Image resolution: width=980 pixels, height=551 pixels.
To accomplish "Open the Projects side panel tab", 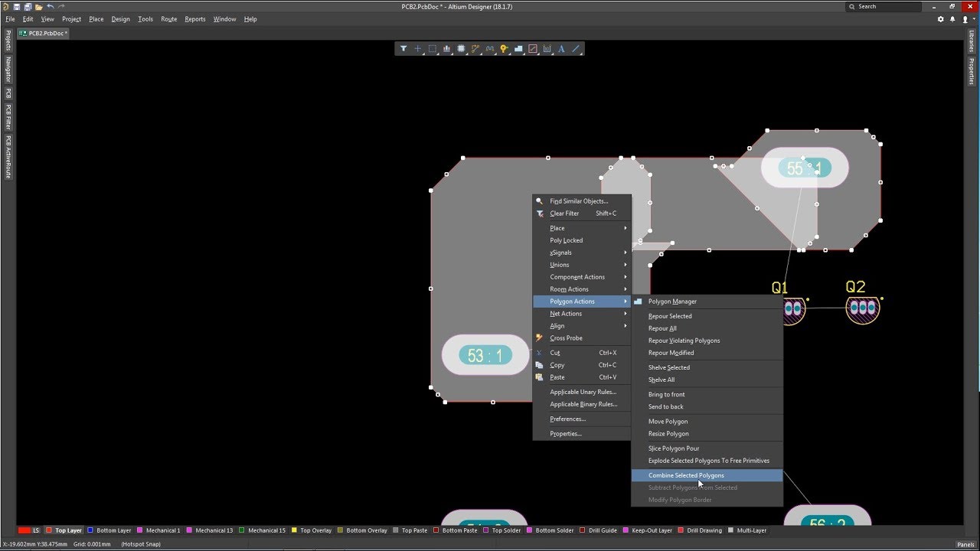I will (x=8, y=41).
